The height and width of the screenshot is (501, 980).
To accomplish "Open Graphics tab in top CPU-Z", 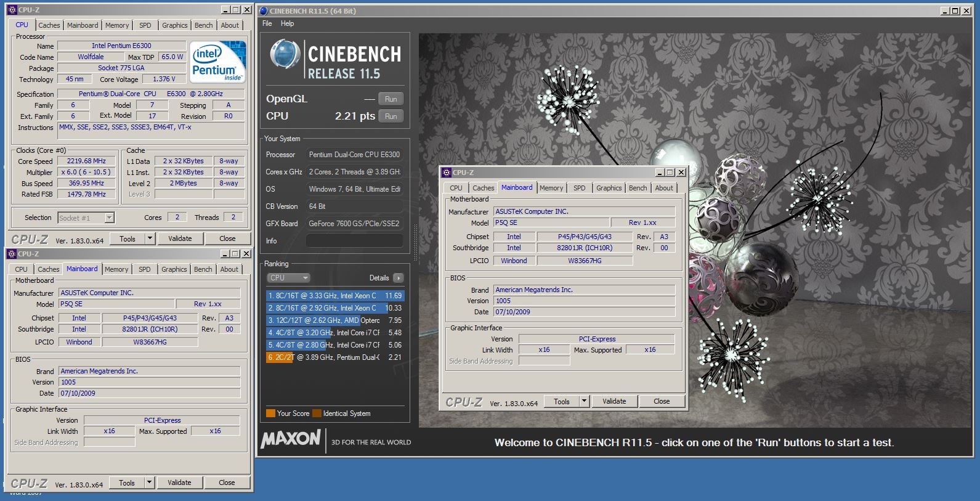I will coord(175,25).
